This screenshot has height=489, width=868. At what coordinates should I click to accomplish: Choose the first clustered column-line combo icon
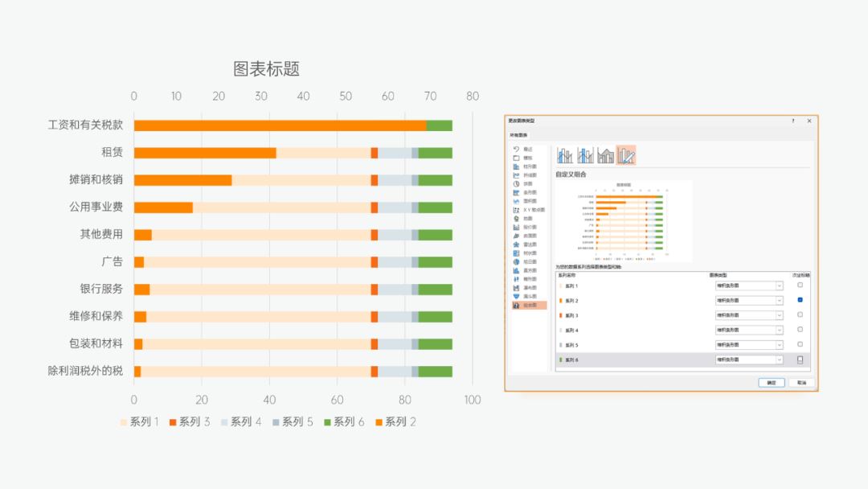566,155
